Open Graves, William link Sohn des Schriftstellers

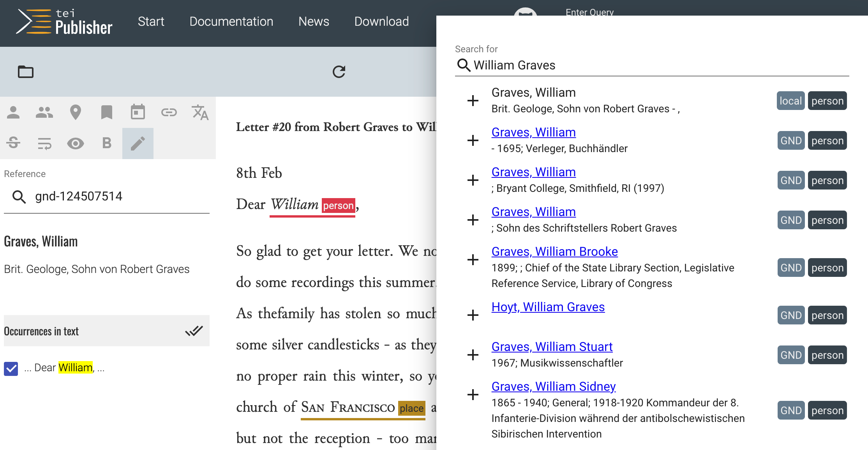tap(533, 212)
